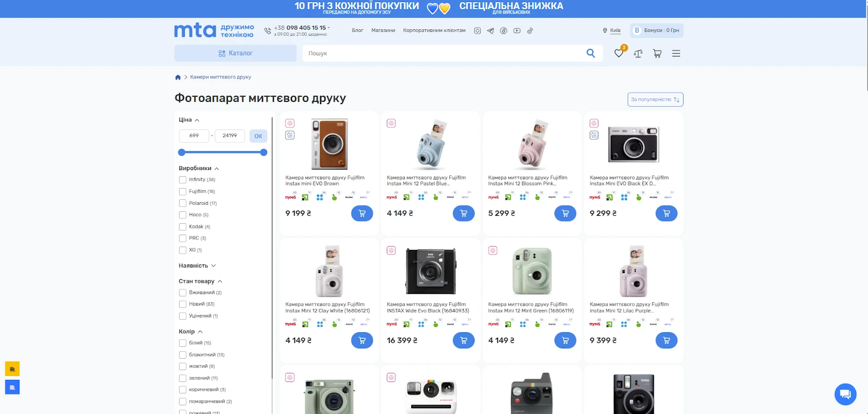868x414 pixels.
Task: Add Instax mini EVO Brown to cart
Action: [x=362, y=214]
